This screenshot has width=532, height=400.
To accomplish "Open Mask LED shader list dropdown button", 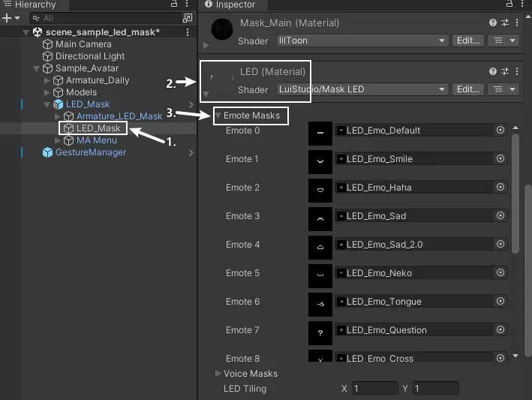I will point(503,89).
